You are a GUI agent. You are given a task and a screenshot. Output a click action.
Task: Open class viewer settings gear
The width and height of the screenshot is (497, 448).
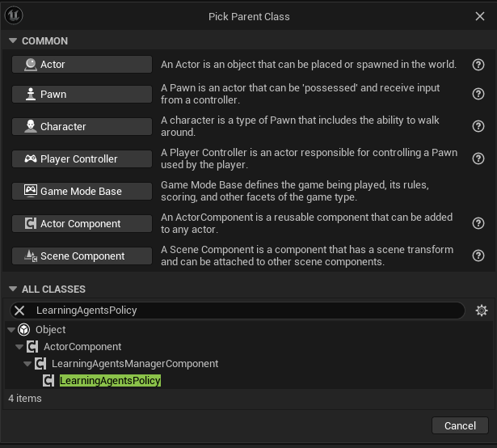tap(482, 311)
